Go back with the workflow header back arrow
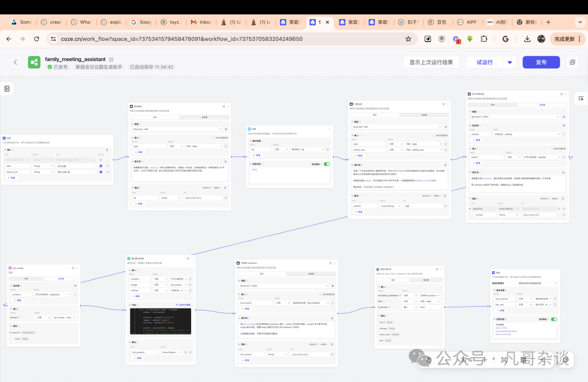The image size is (588, 382). [15, 62]
